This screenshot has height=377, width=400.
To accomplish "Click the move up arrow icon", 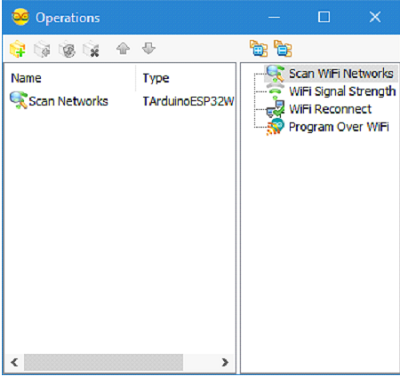I will (x=123, y=49).
